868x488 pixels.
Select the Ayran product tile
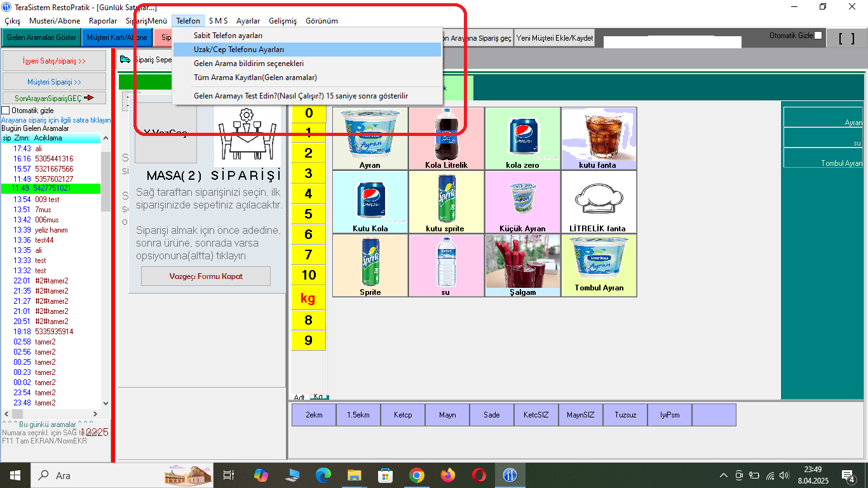(x=370, y=139)
